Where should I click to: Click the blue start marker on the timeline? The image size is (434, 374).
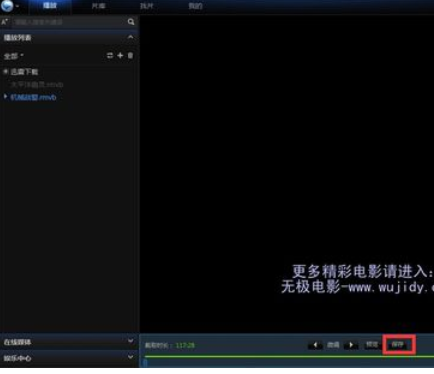point(145,363)
